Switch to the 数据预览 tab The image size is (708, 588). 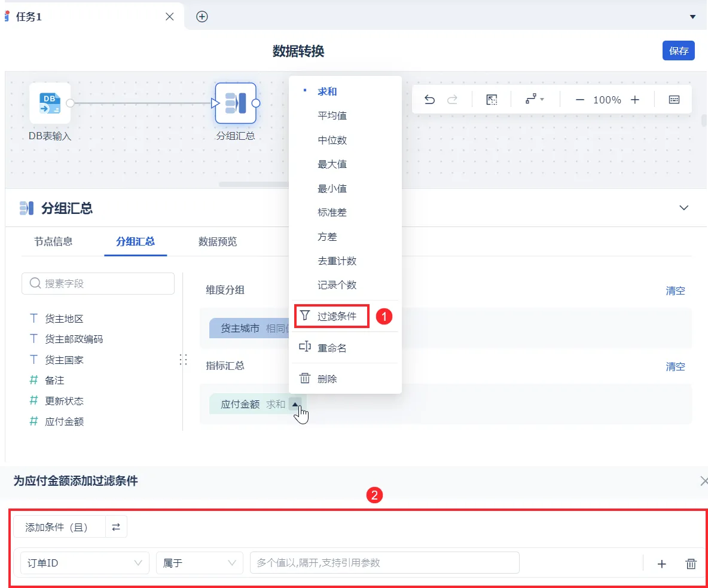click(x=218, y=241)
